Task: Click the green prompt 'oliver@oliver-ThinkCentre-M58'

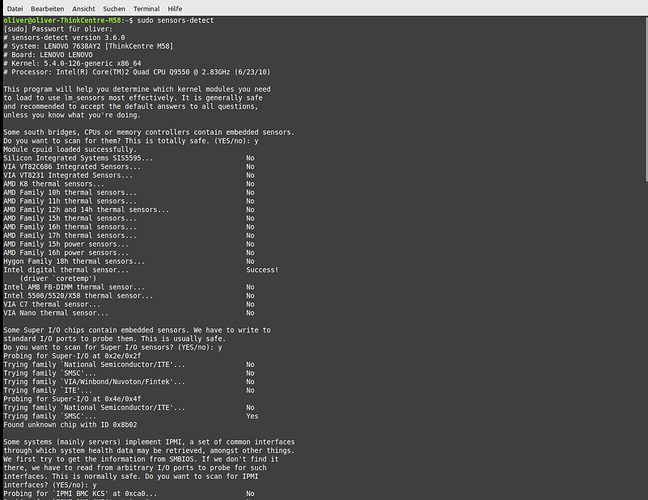Action: click(62, 20)
